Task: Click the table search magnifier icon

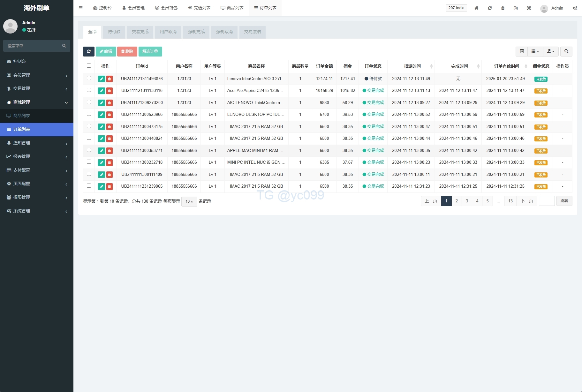Action: point(566,51)
